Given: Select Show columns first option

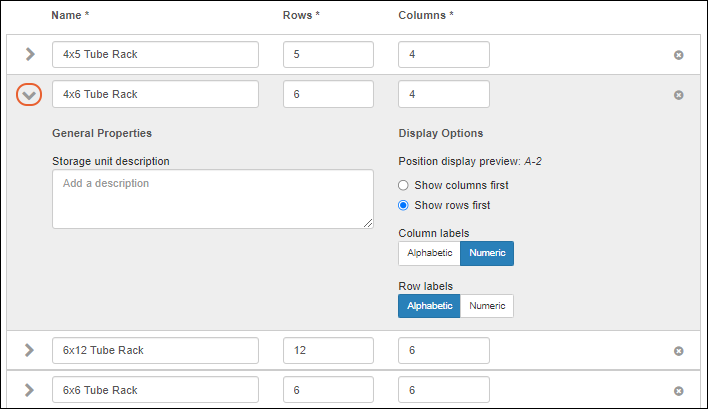Looking at the screenshot, I should (403, 185).
